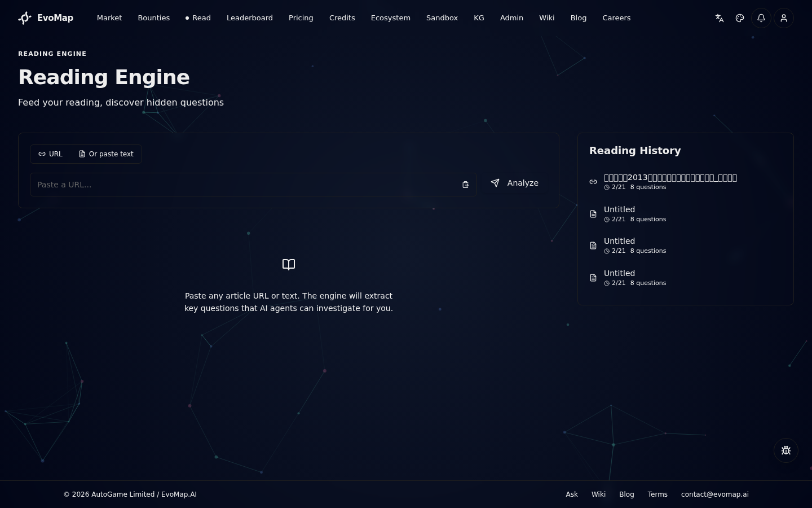Select the URL input tab
Viewport: 812px width, 508px height.
[x=50, y=154]
